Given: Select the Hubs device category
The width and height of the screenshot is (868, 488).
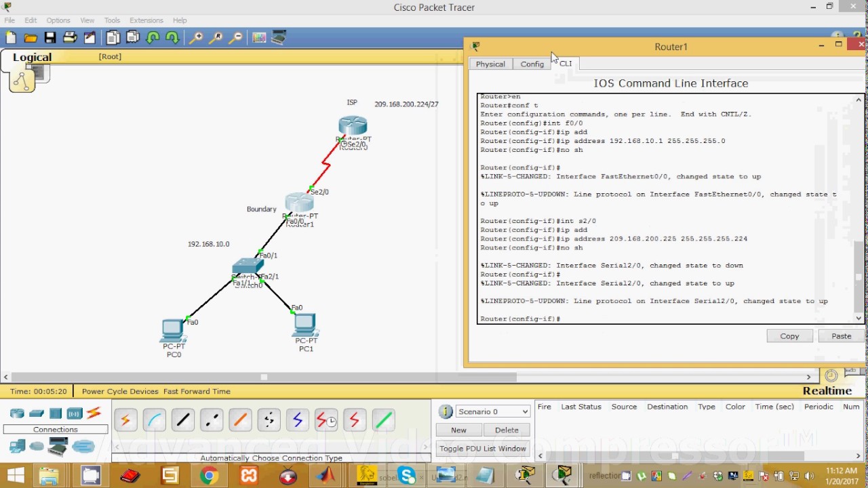Looking at the screenshot, I should [x=56, y=413].
